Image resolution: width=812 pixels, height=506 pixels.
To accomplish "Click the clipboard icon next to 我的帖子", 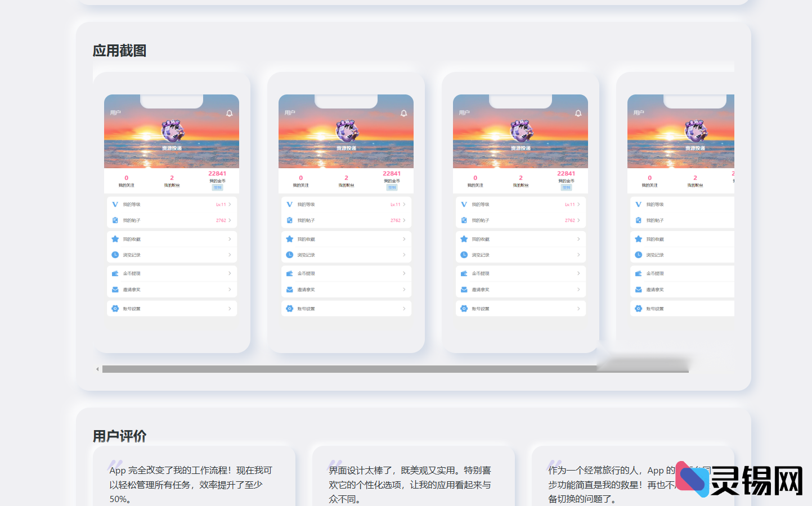I will click(x=114, y=220).
